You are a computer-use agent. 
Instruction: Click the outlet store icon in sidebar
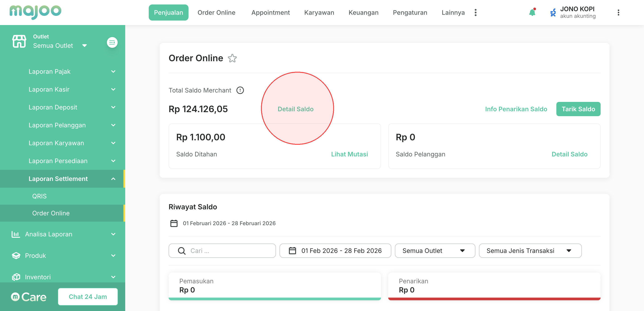tap(19, 41)
